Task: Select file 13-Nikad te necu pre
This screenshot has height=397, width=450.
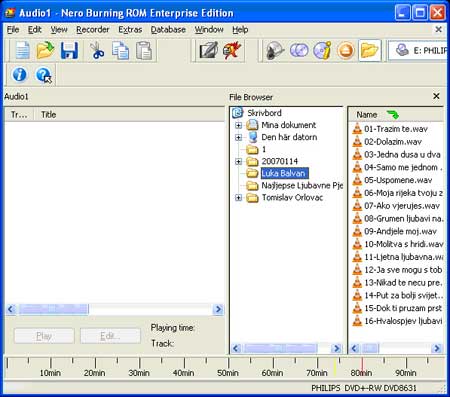Action: 403,283
